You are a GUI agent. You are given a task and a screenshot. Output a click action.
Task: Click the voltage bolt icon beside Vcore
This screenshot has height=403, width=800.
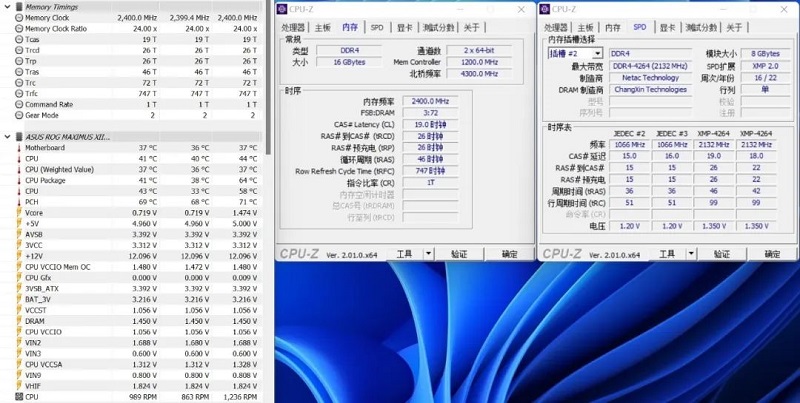click(19, 213)
